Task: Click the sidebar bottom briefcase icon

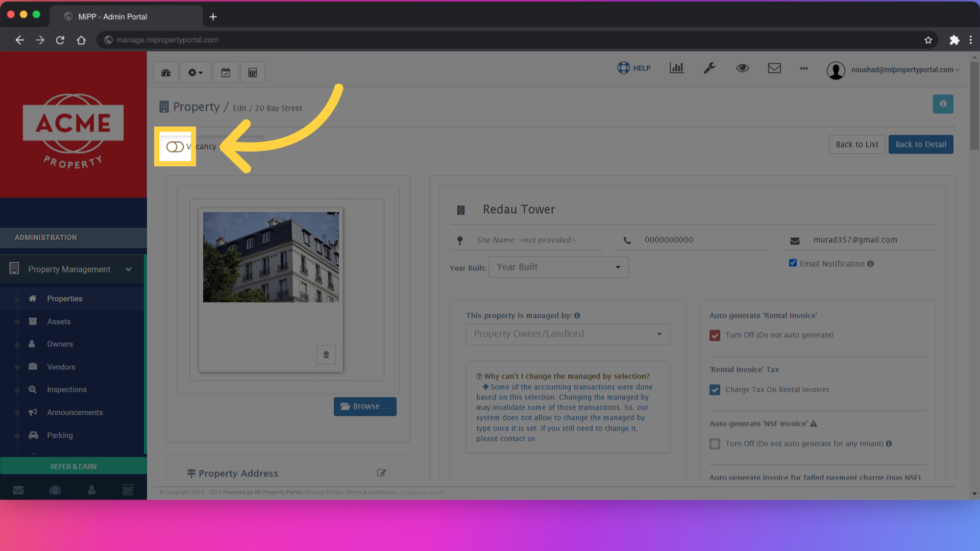Action: pos(55,490)
